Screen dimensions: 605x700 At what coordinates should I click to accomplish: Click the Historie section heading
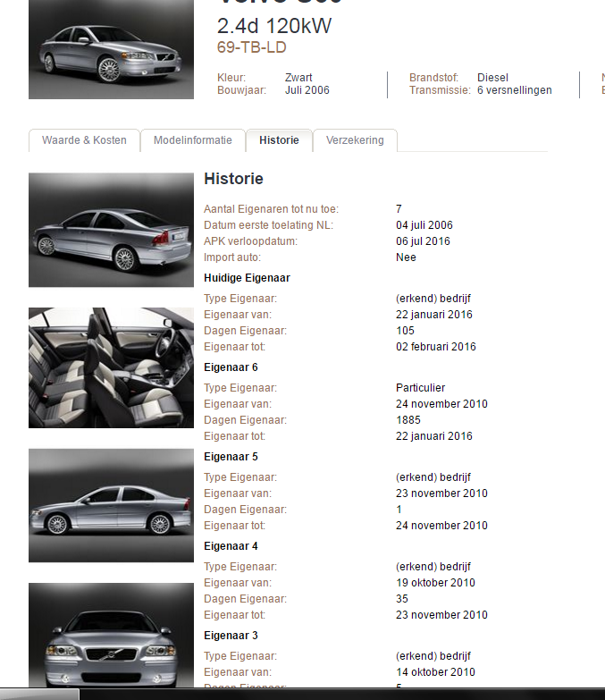point(233,179)
